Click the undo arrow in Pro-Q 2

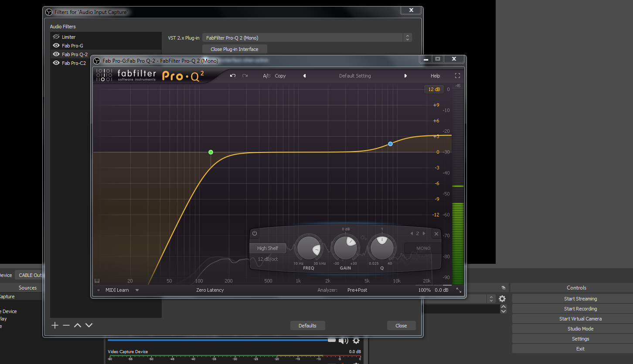(x=233, y=76)
